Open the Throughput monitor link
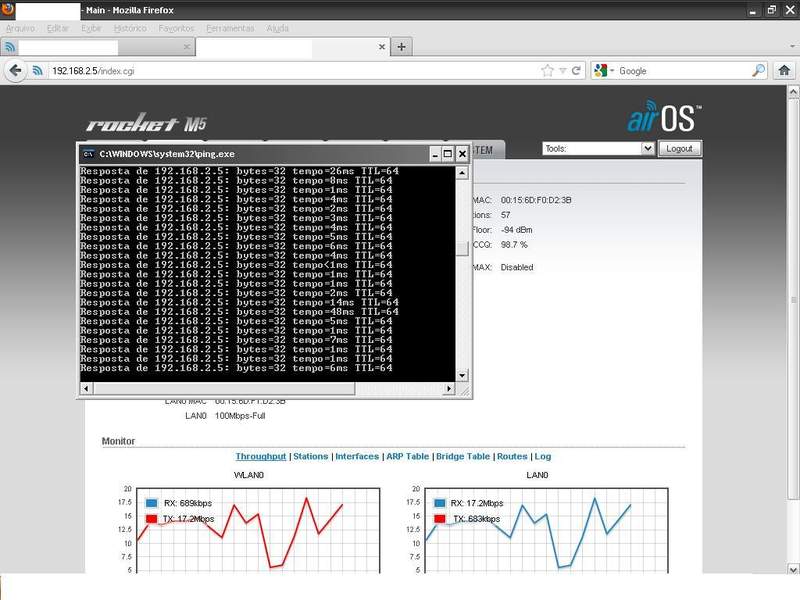 point(261,456)
